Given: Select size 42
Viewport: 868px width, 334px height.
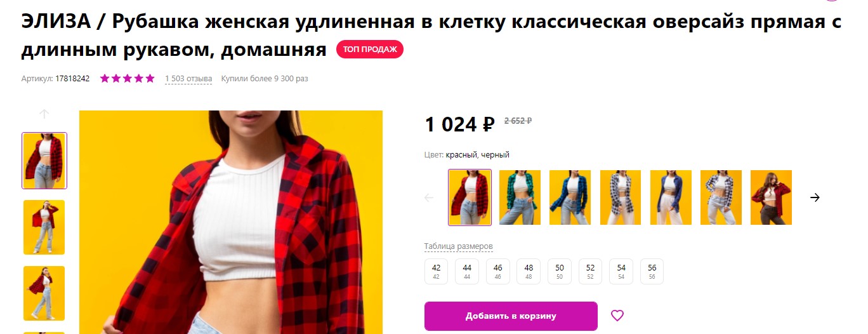Looking at the screenshot, I should 436,271.
